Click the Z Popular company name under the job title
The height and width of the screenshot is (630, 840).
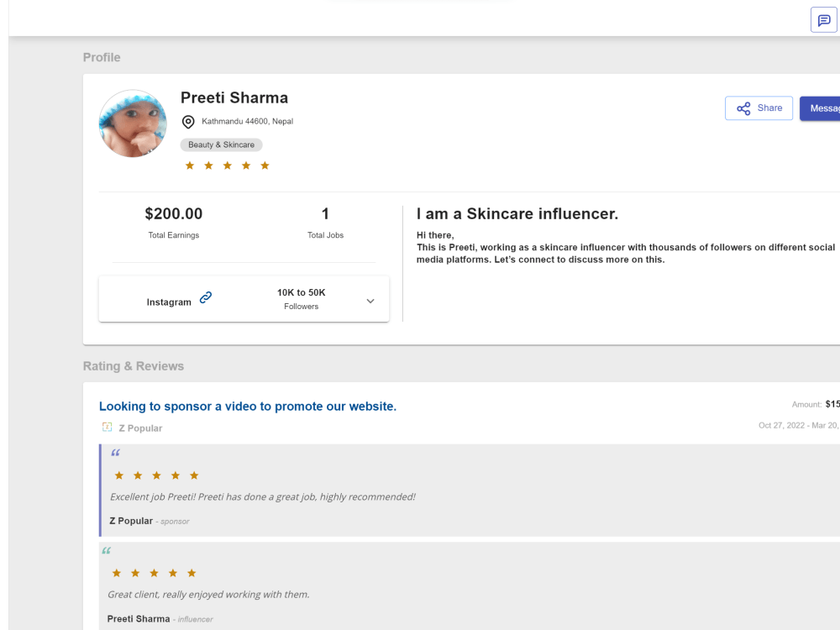(140, 428)
